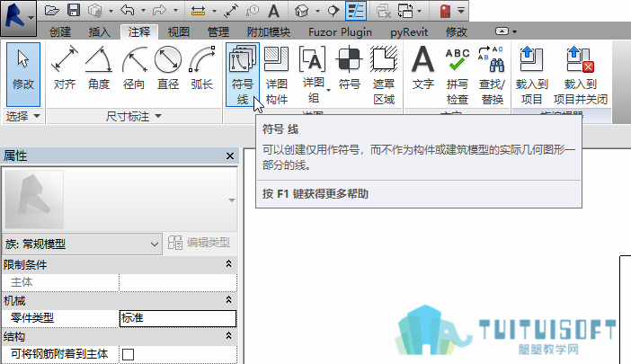The height and width of the screenshot is (364, 631).
Task: Click the red door icon in quick access toolbar
Action: (445, 11)
